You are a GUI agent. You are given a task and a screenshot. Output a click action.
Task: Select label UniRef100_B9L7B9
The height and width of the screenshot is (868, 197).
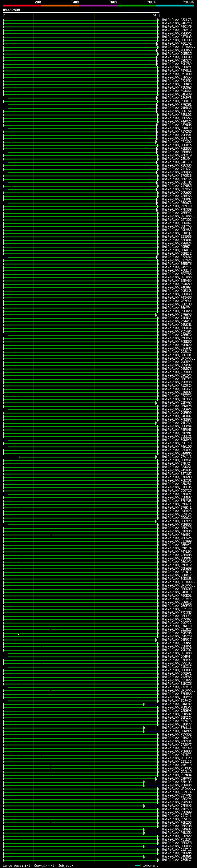pos(177,64)
